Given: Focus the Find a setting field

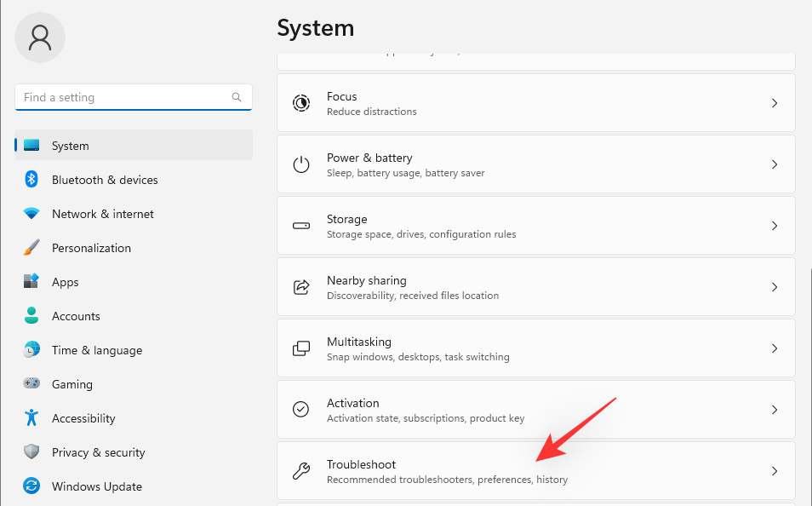Looking at the screenshot, I should [x=123, y=97].
